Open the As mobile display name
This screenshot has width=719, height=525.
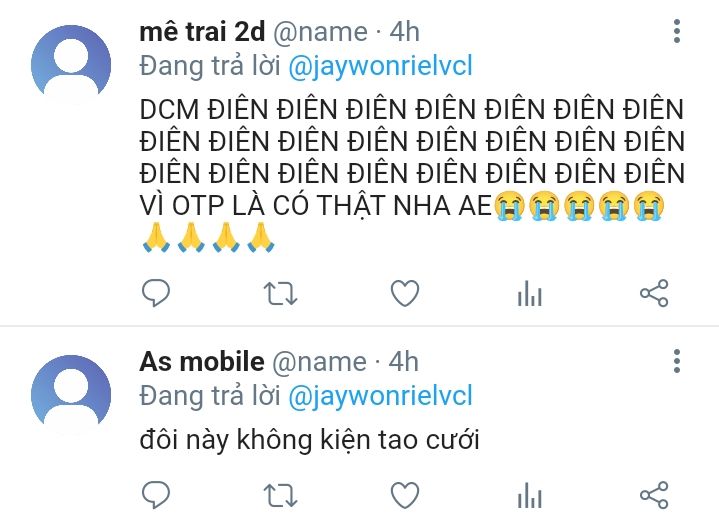(202, 362)
